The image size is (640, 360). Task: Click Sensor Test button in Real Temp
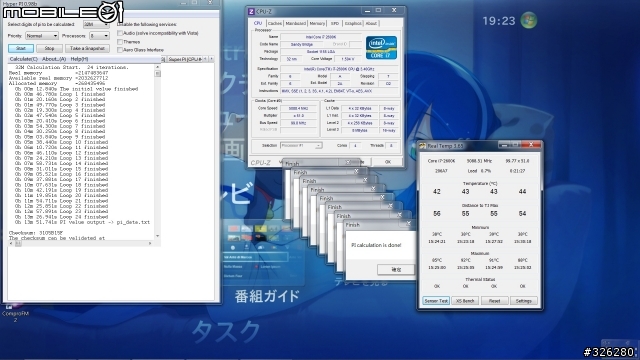click(436, 301)
